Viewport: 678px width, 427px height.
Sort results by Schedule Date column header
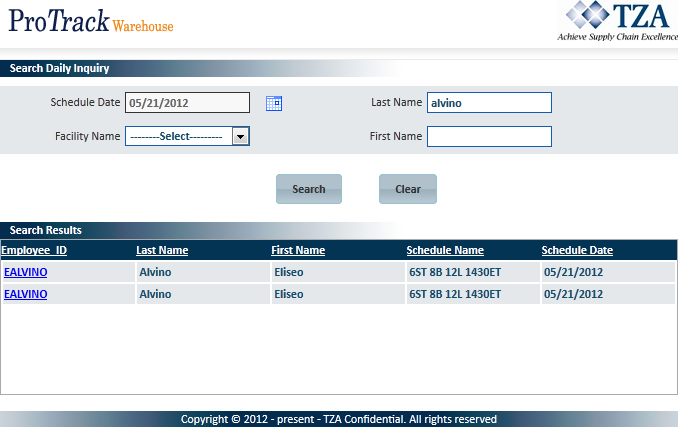click(x=577, y=250)
